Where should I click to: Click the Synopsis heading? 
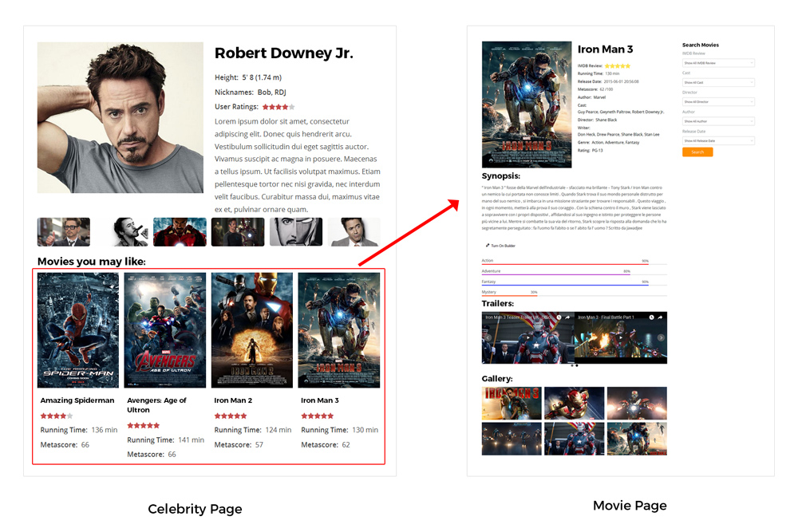pos(501,176)
